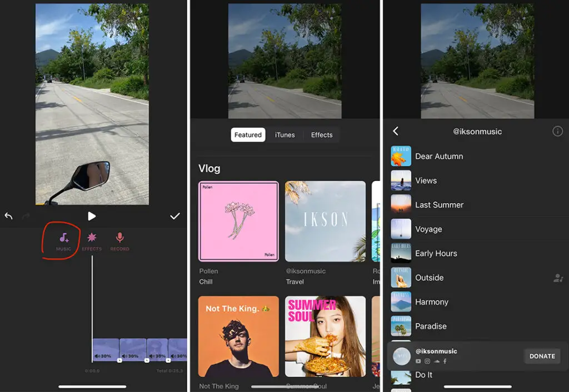Open the Effects tool with star icon

92,242
